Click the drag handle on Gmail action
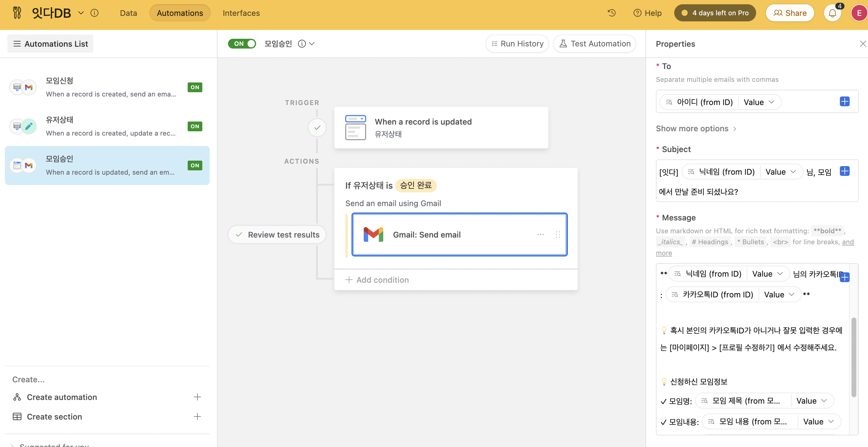 pyautogui.click(x=558, y=234)
